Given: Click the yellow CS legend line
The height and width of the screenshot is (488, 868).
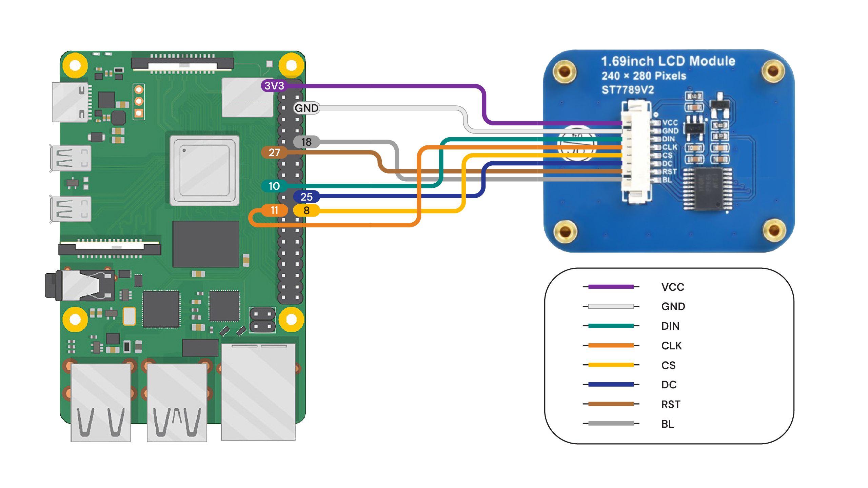Looking at the screenshot, I should [x=611, y=365].
